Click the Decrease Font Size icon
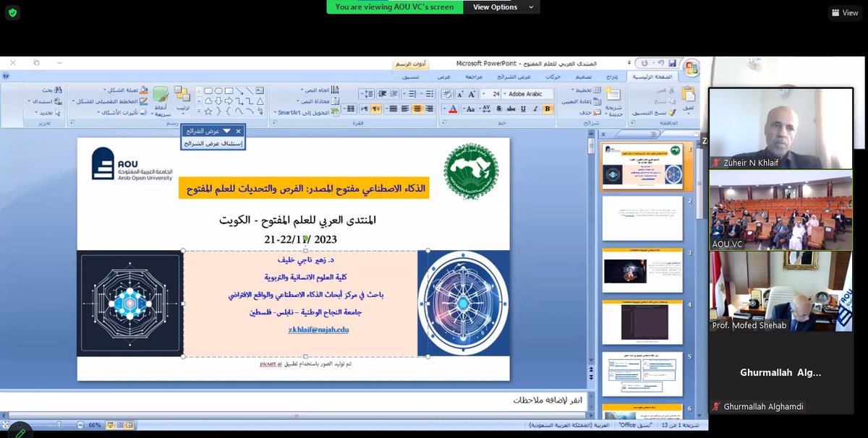The height and width of the screenshot is (438, 868). [x=460, y=94]
